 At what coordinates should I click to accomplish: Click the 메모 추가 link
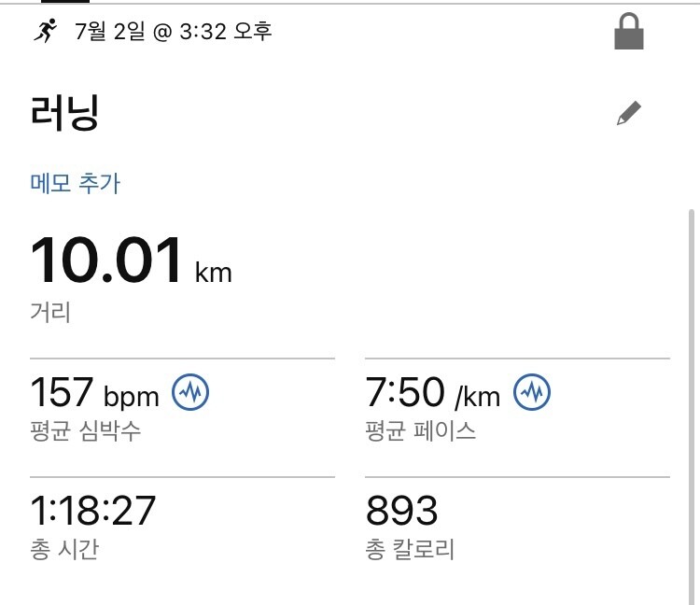75,183
